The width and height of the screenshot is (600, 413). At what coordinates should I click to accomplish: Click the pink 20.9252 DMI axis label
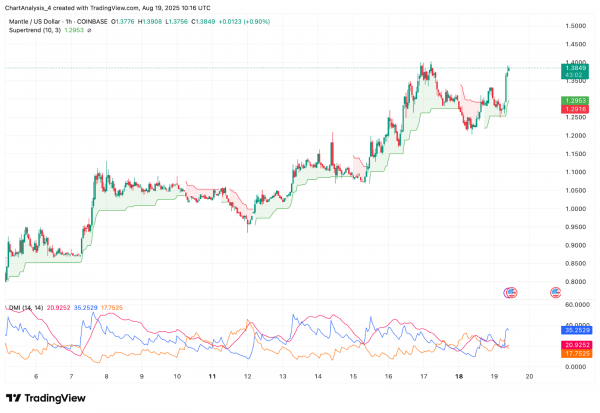[577, 345]
